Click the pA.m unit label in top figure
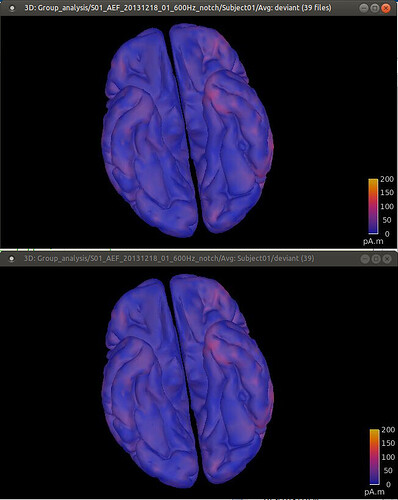The width and height of the screenshot is (398, 500). (373, 241)
